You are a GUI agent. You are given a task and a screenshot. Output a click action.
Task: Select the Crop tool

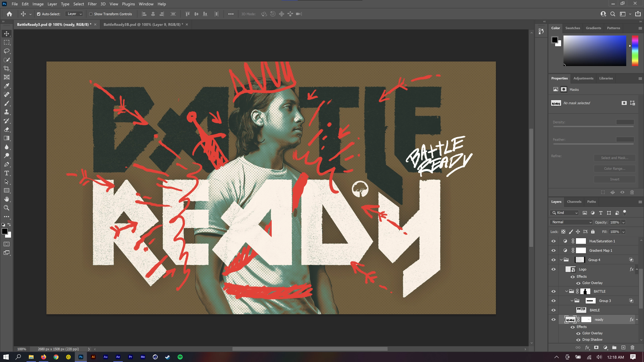click(x=7, y=68)
